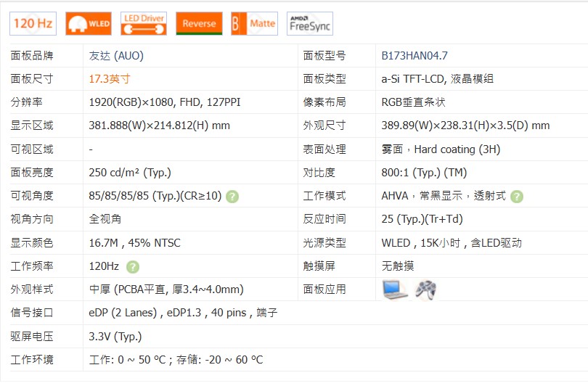Click the orange Reverse badge
The height and width of the screenshot is (386, 588).
(x=199, y=23)
